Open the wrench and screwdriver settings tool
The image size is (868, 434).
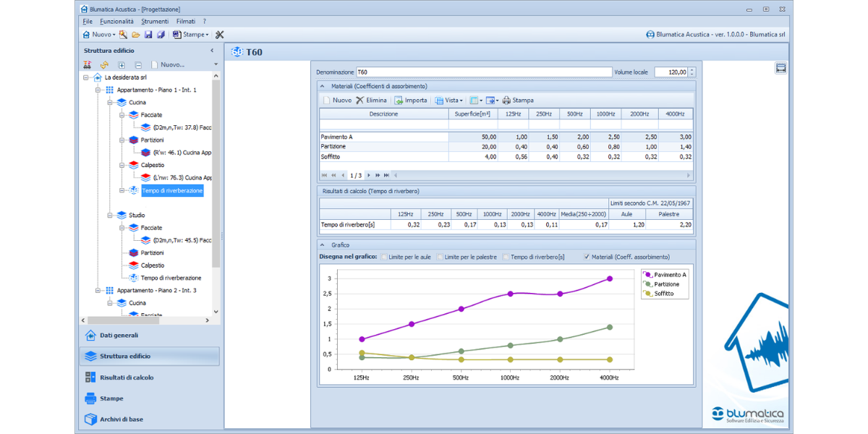point(220,35)
